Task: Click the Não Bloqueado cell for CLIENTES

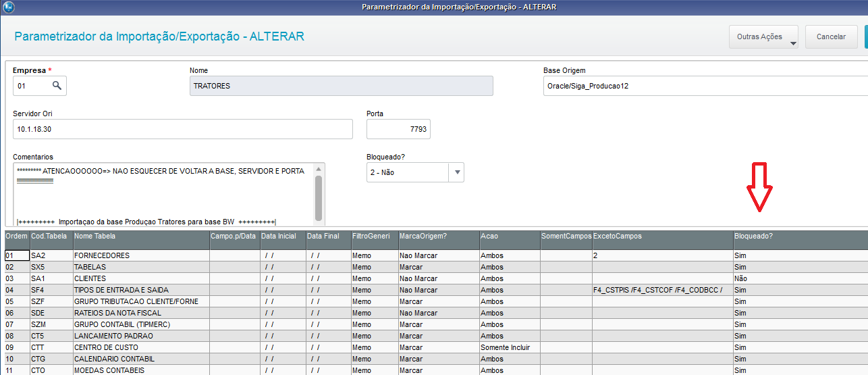Action: coord(801,279)
